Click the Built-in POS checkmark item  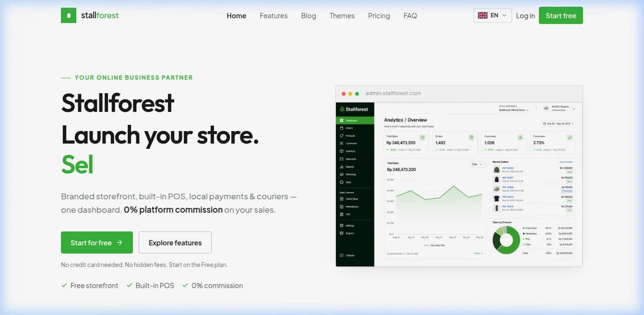[150, 285]
